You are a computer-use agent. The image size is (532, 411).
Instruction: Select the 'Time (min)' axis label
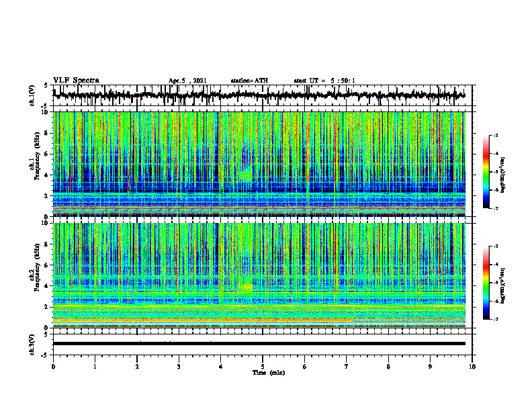click(269, 373)
